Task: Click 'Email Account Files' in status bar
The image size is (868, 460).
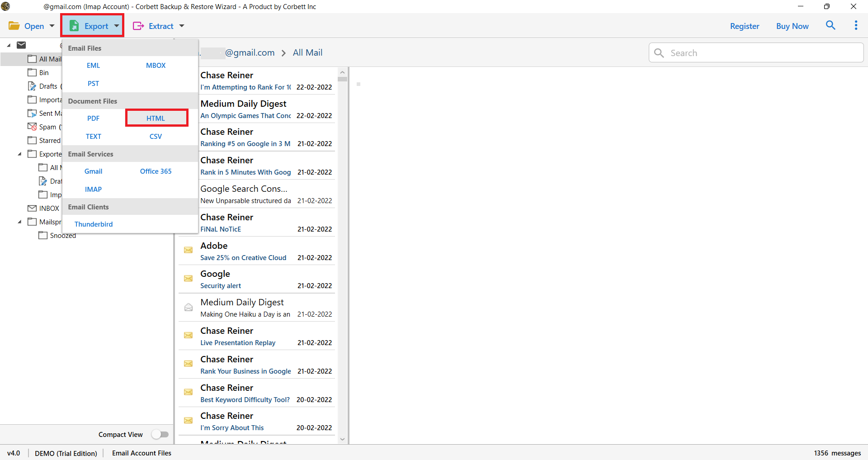Action: click(x=142, y=453)
